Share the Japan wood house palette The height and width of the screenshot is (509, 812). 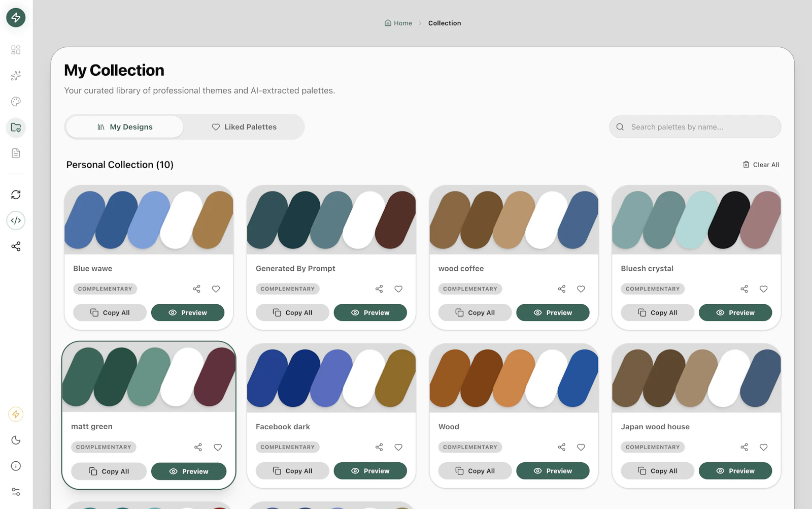pos(745,448)
